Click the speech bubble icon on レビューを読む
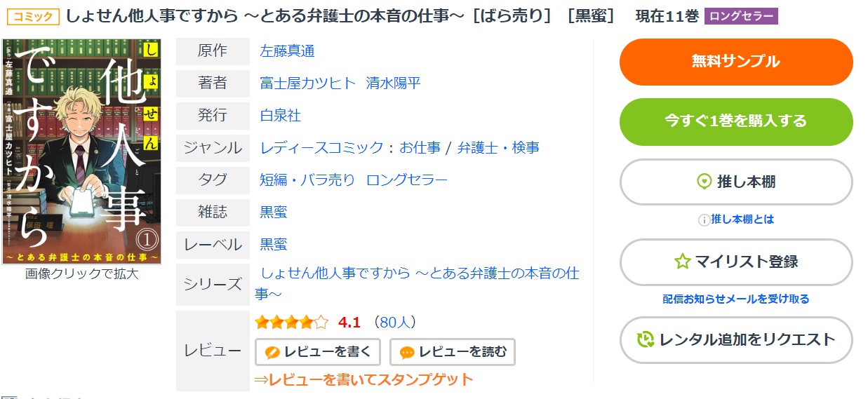Screen dimensions: 868x399 point(407,352)
